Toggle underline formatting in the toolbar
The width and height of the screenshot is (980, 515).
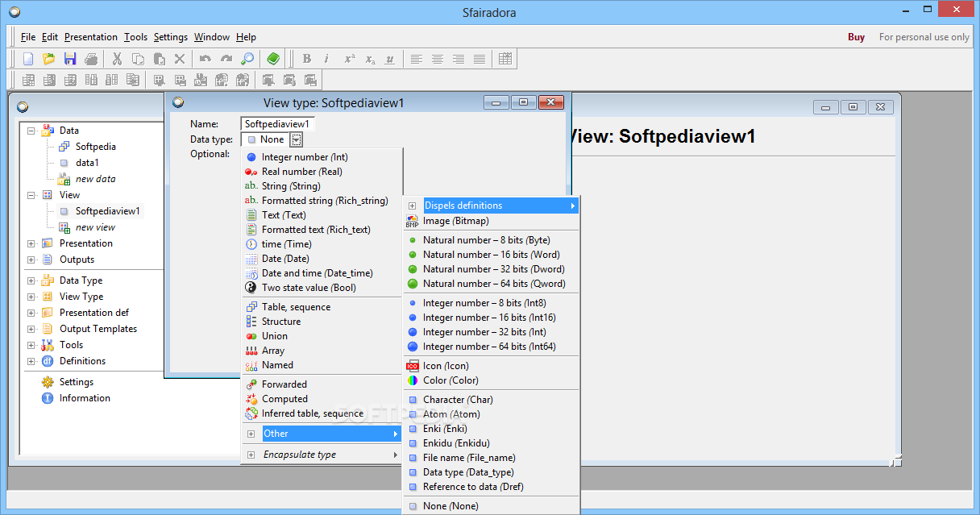pos(391,59)
